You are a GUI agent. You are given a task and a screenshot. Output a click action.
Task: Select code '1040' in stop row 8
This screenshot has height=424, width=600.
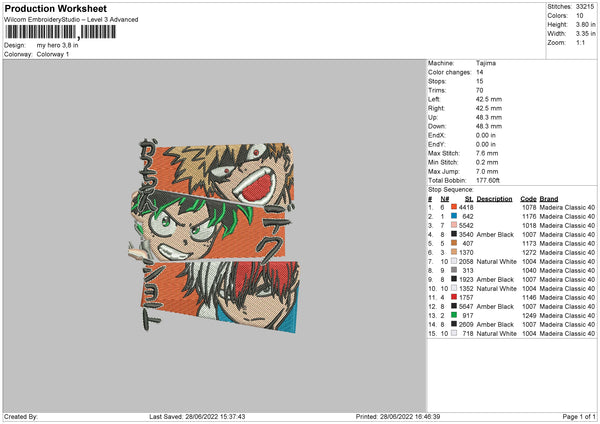tap(529, 271)
